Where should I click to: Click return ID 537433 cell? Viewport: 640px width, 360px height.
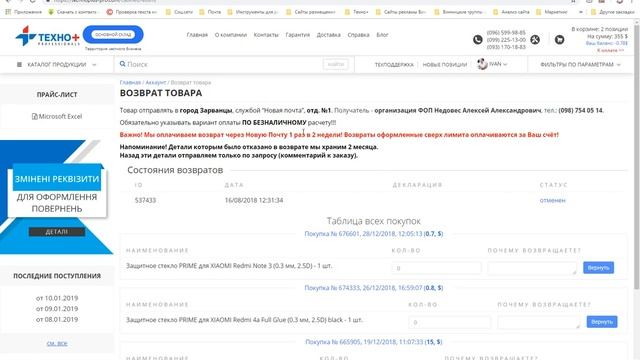click(x=145, y=200)
